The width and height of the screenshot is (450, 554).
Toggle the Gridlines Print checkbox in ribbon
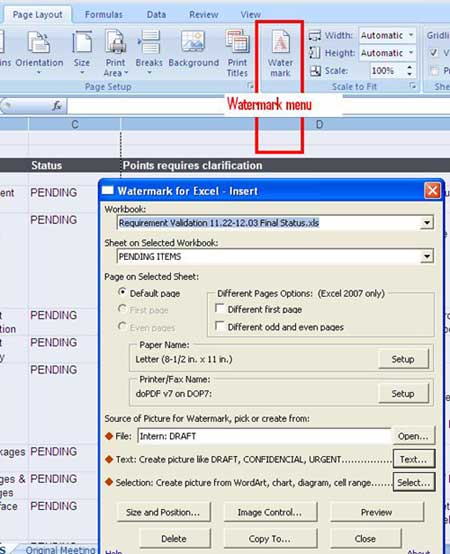[x=433, y=70]
